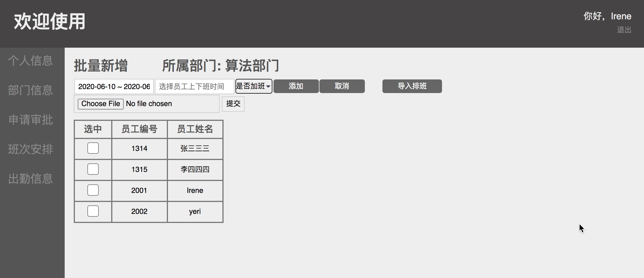The height and width of the screenshot is (278, 644).
Task: Click 导入排班 to import schedule
Action: click(x=412, y=86)
